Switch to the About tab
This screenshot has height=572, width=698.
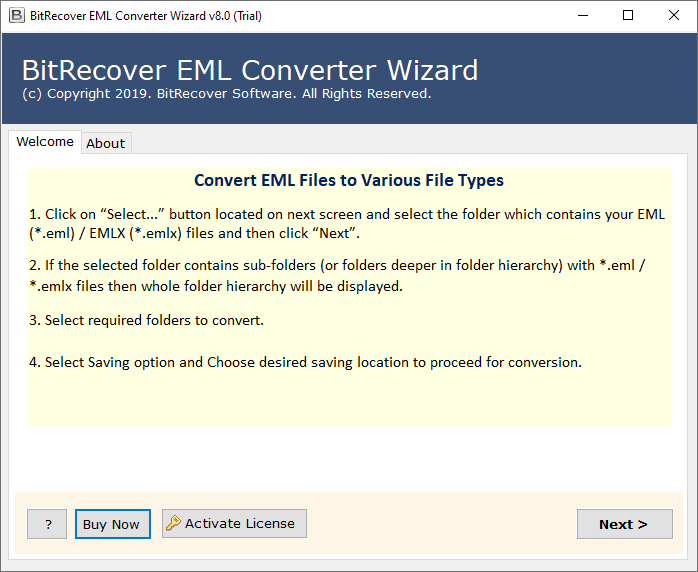click(106, 143)
